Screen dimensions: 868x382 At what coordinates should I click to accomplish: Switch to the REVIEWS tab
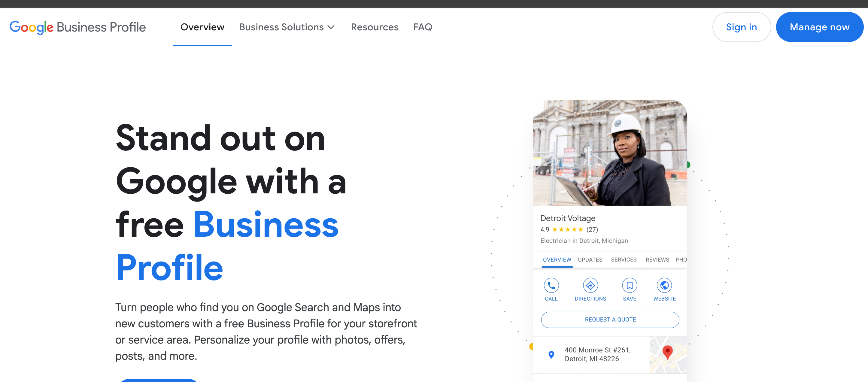click(657, 259)
